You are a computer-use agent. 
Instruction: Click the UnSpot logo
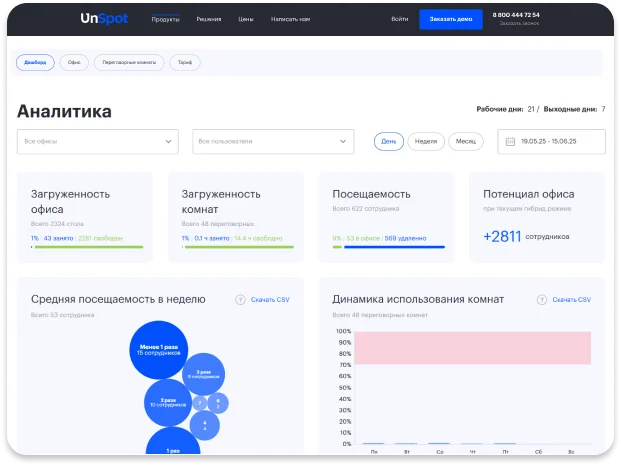(x=104, y=19)
